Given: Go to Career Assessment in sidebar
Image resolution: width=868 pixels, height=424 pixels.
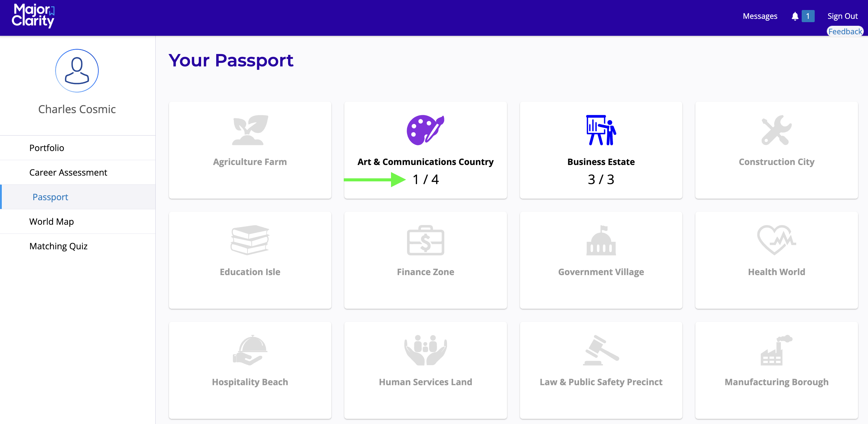Looking at the screenshot, I should pos(68,172).
